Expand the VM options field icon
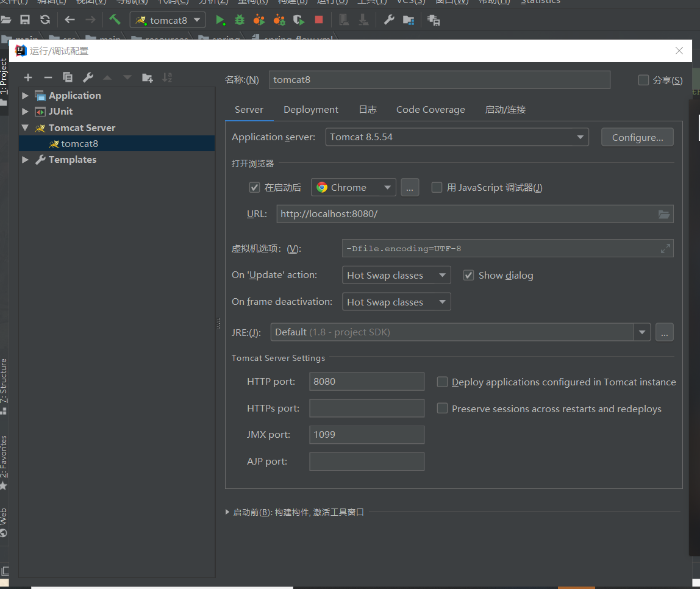Viewport: 700px width, 589px height. click(x=665, y=249)
